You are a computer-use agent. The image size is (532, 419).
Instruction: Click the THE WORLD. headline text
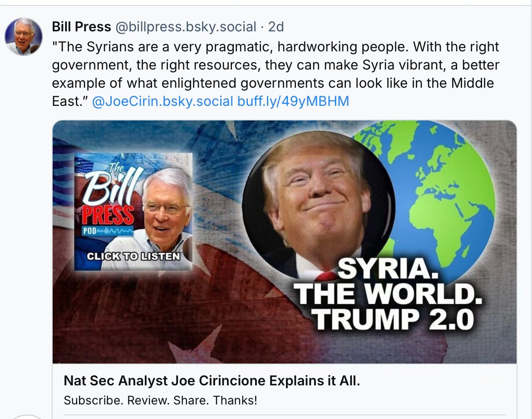coord(388,294)
